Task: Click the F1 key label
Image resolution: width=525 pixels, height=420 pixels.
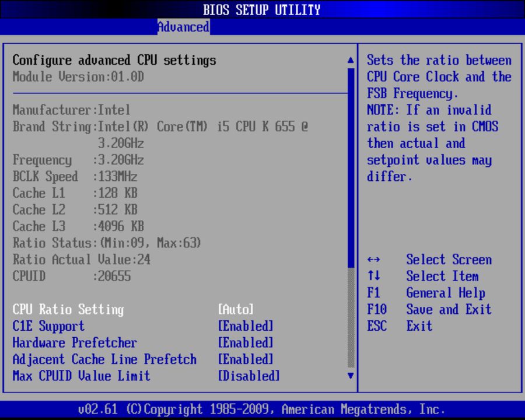Action: (373, 293)
